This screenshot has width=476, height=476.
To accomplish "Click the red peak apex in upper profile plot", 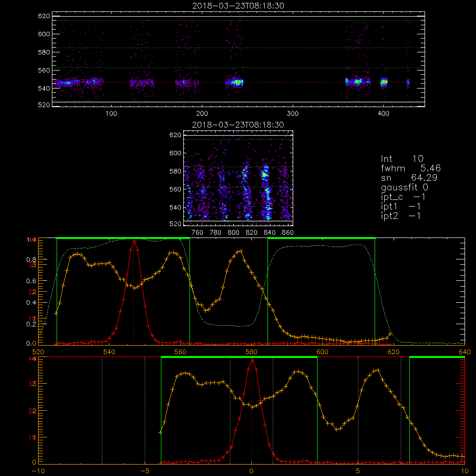I will tap(134, 241).
